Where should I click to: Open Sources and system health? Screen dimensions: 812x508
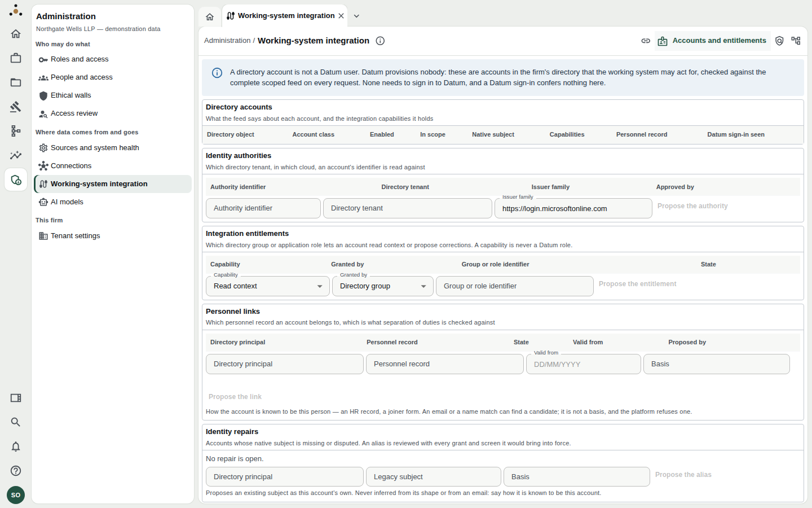(x=113, y=148)
